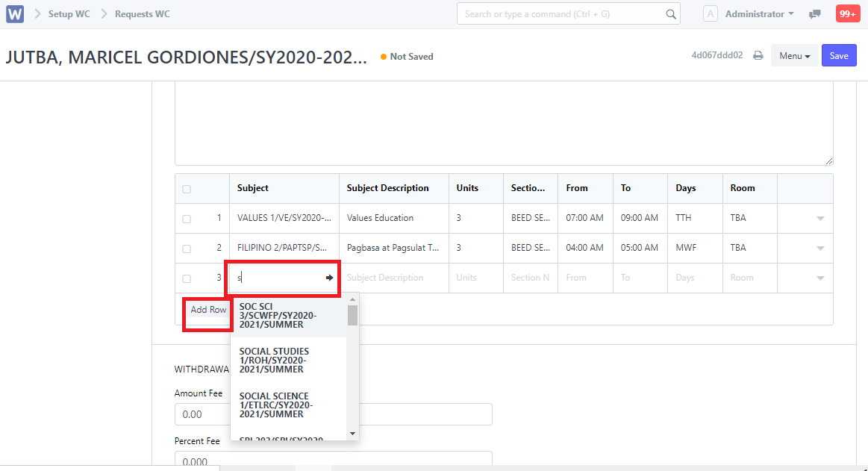
Task: Click the VALUES 1/VE/SY2020 subject cell
Action: coord(284,218)
